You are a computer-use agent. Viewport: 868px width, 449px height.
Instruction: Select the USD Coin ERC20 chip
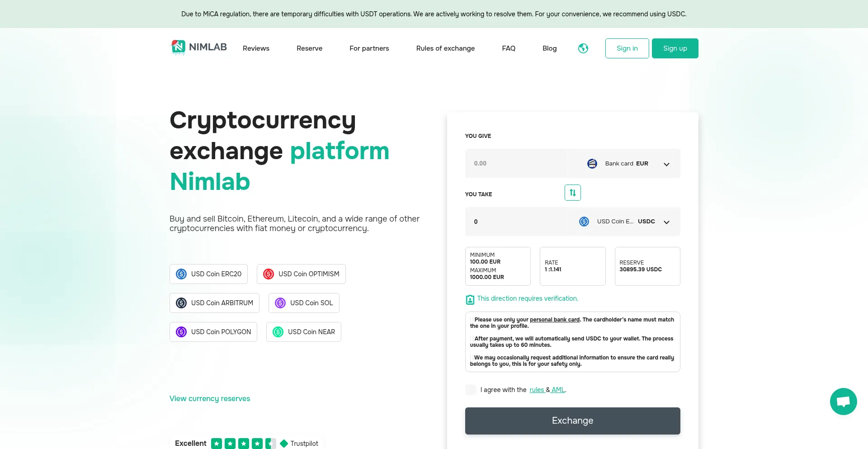click(208, 274)
